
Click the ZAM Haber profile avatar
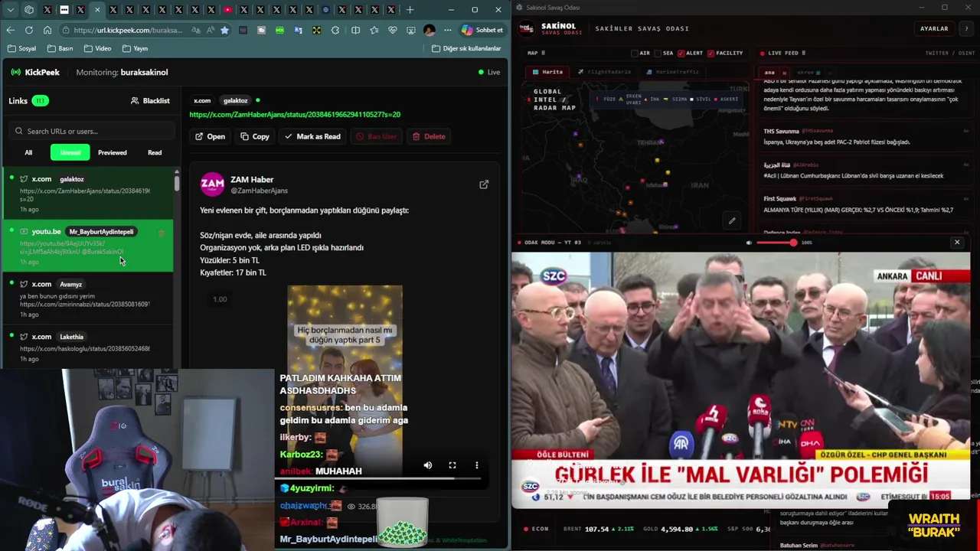(x=212, y=184)
